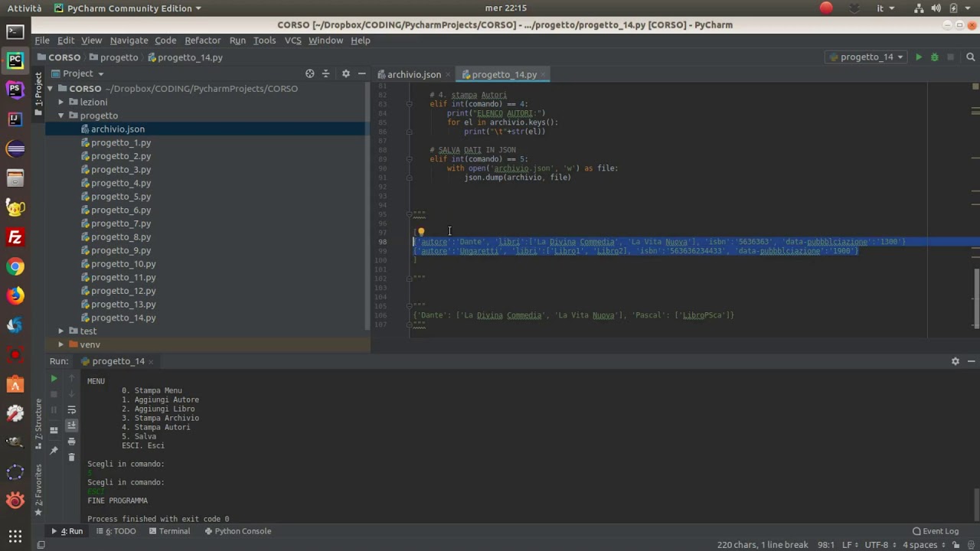Expand the test folder
Image resolution: width=980 pixels, height=551 pixels.
[x=61, y=331]
